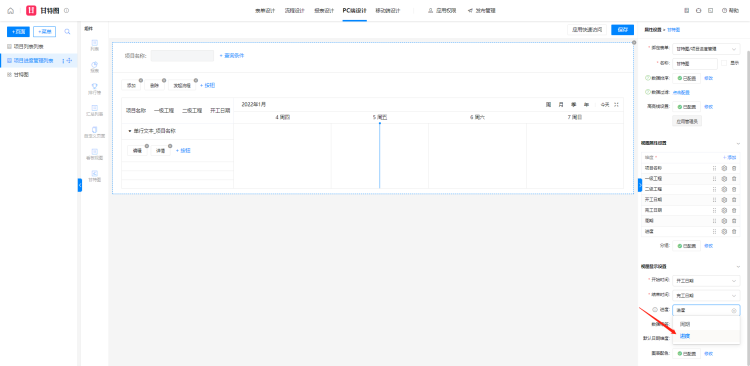This screenshot has height=366, width=750.
Task: Select the 汇总列表 component icon
Action: coord(95,108)
